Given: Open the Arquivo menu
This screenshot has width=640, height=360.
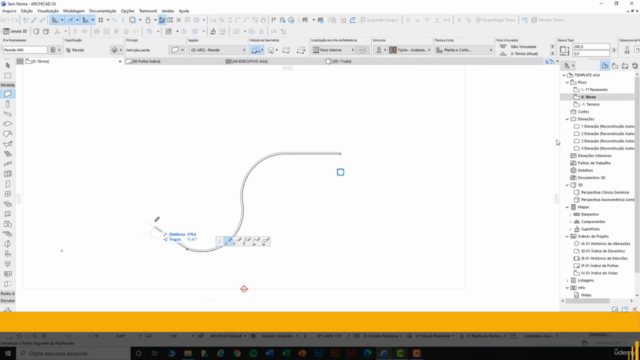Looking at the screenshot, I should 9,11.
